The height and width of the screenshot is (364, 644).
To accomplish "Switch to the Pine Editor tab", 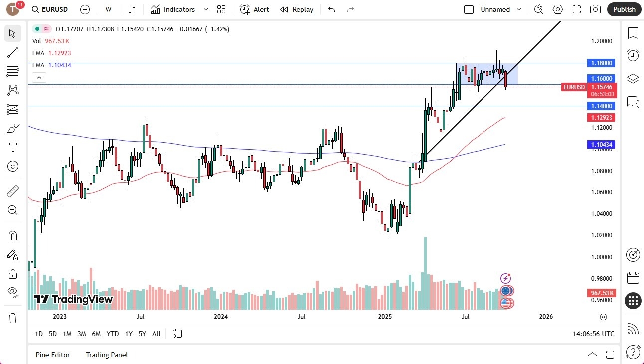I will click(53, 355).
